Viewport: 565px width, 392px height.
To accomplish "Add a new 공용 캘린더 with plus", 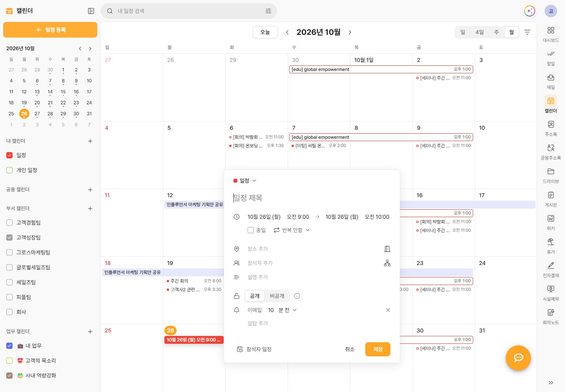I will pos(90,190).
